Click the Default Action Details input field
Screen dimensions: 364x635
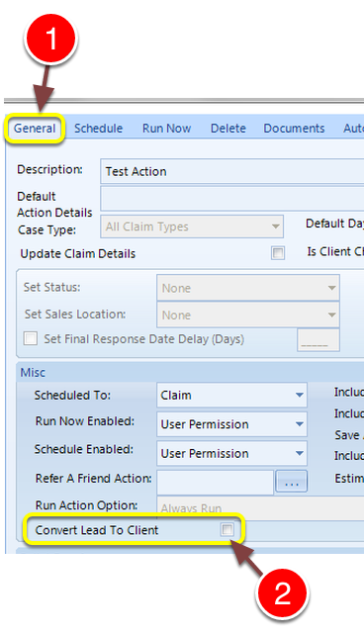(x=232, y=199)
